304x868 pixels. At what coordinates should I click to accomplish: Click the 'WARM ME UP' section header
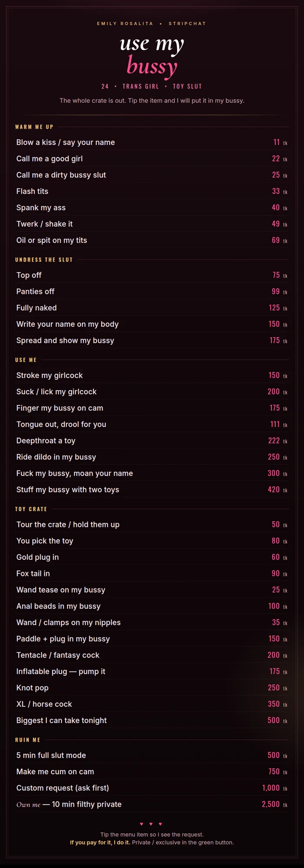34,127
